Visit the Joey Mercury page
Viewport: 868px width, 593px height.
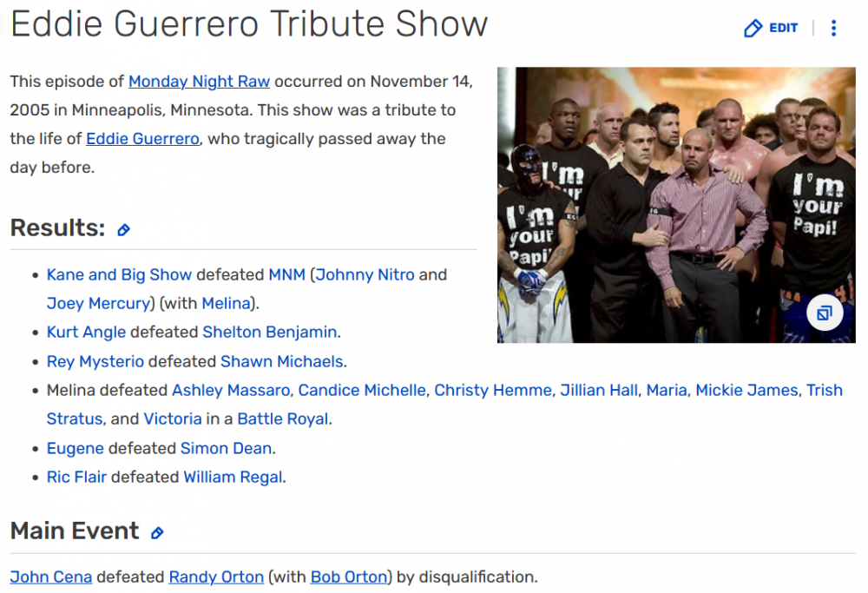[x=99, y=303]
